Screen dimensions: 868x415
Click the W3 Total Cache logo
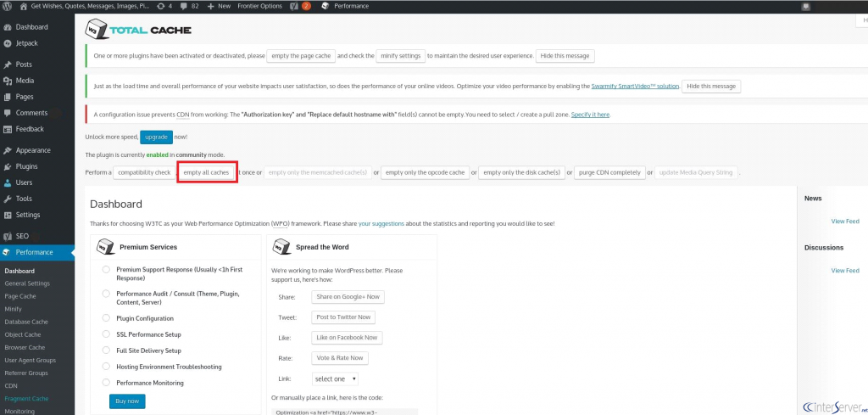(x=138, y=30)
